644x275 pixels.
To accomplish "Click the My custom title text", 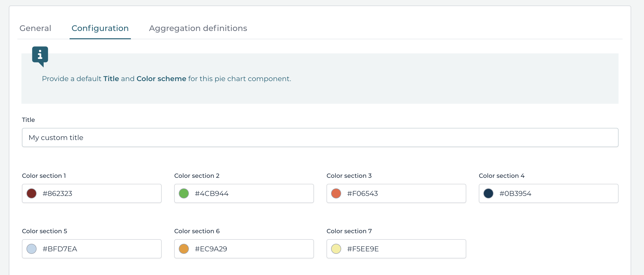I will (56, 137).
